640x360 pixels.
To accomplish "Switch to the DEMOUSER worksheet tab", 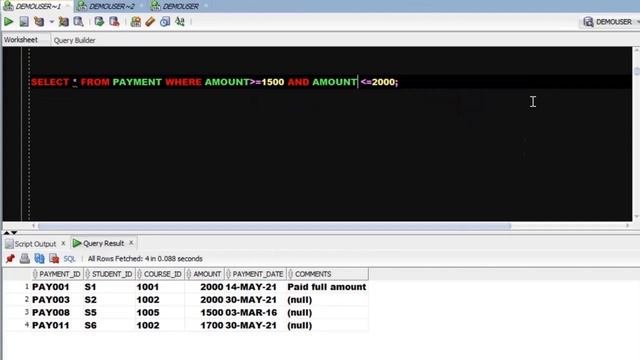I will coord(180,6).
